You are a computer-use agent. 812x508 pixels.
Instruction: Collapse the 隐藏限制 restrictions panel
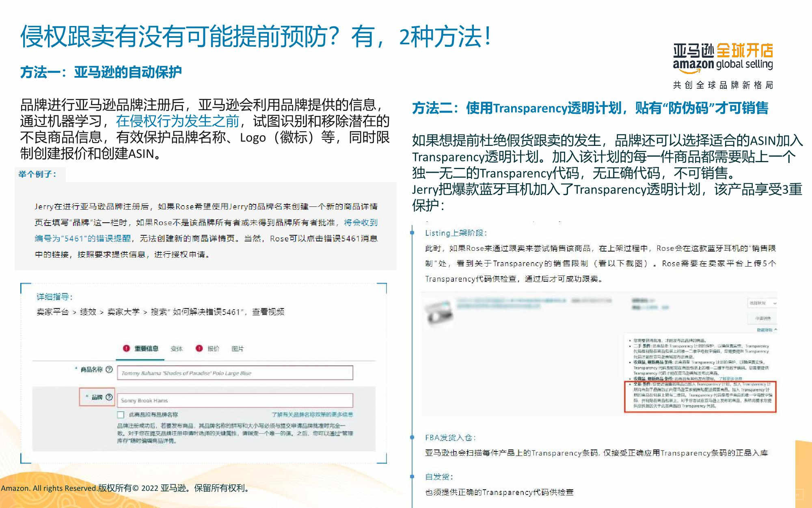(767, 330)
